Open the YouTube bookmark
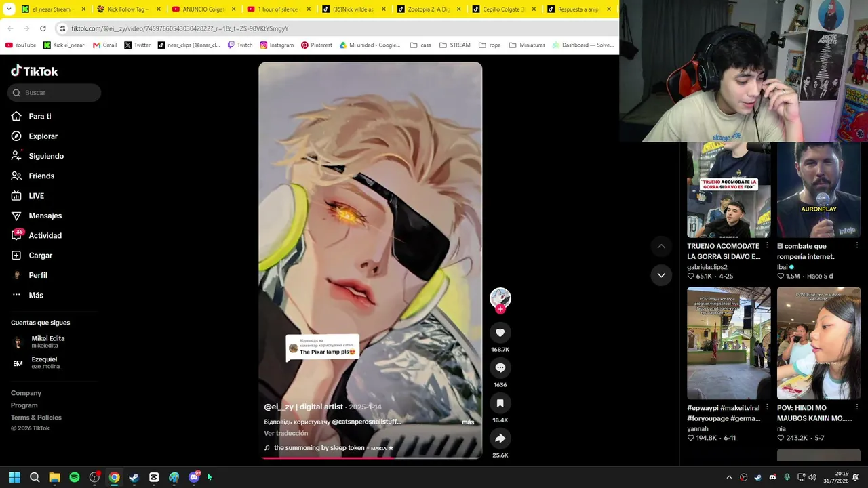 tap(20, 45)
